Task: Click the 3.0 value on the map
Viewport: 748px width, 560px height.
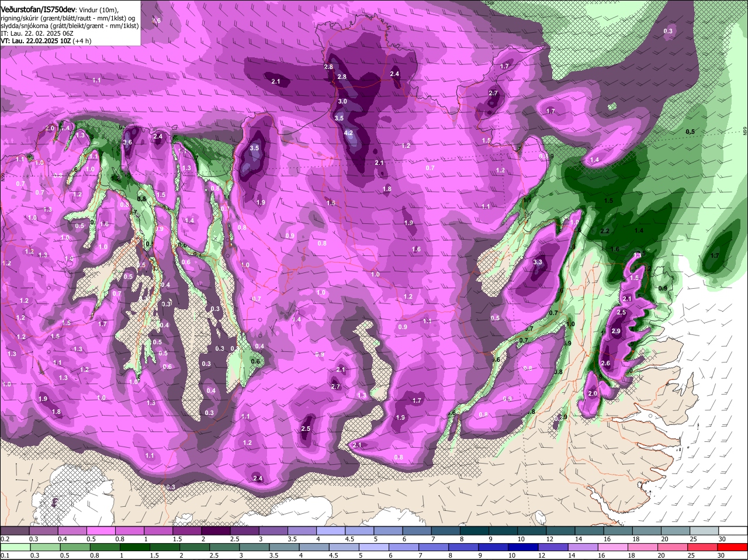Action: click(342, 102)
